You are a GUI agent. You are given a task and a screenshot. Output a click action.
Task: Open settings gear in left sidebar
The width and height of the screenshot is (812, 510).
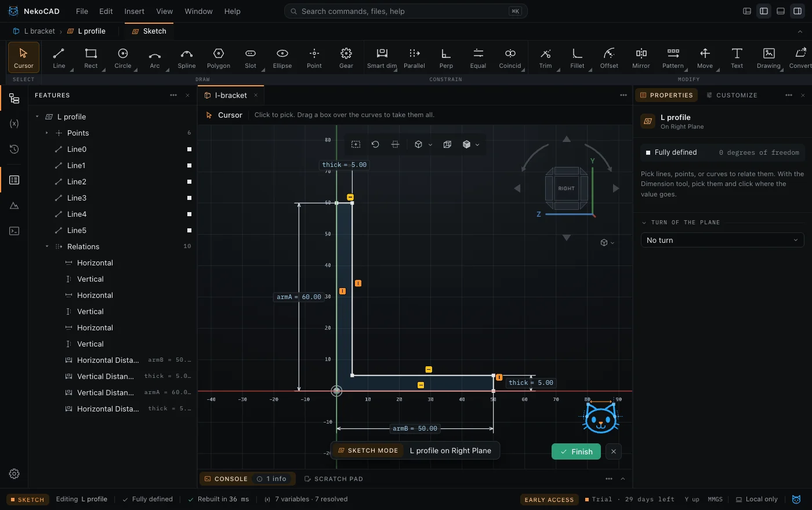pos(14,473)
